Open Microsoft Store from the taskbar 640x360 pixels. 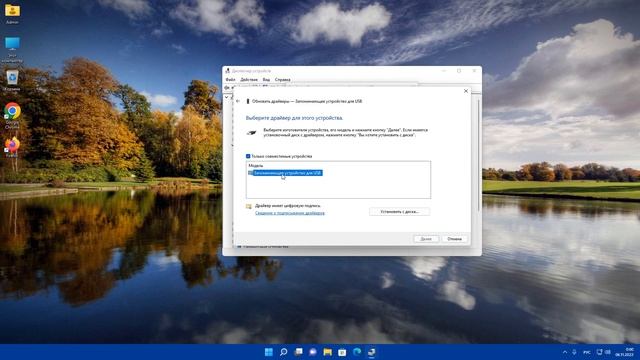(x=342, y=352)
